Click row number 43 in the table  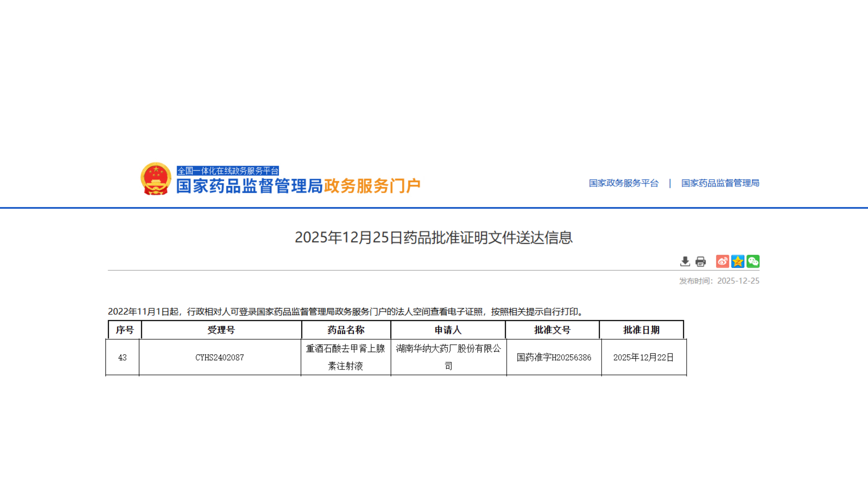tap(123, 358)
